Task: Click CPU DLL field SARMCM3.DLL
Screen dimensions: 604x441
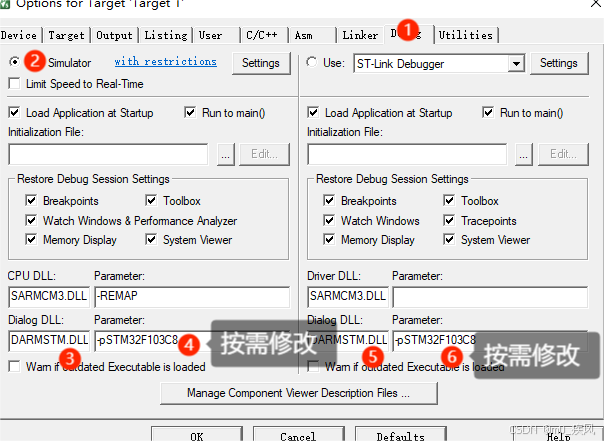Action: click(x=49, y=297)
